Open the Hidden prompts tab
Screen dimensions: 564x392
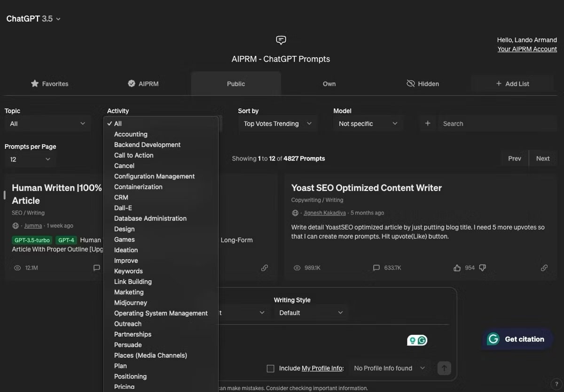[x=423, y=84]
